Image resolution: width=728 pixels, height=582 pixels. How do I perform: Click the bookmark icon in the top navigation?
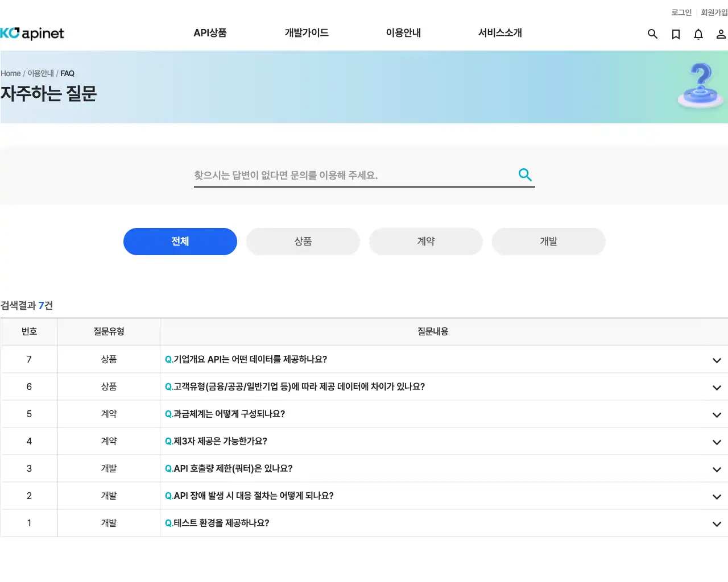coord(675,34)
